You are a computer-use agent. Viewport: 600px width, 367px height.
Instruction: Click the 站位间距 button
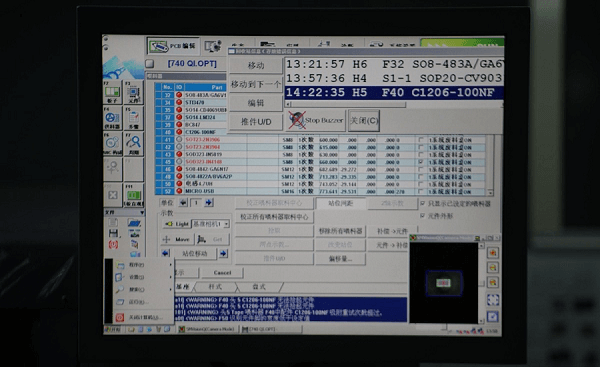[x=340, y=203]
